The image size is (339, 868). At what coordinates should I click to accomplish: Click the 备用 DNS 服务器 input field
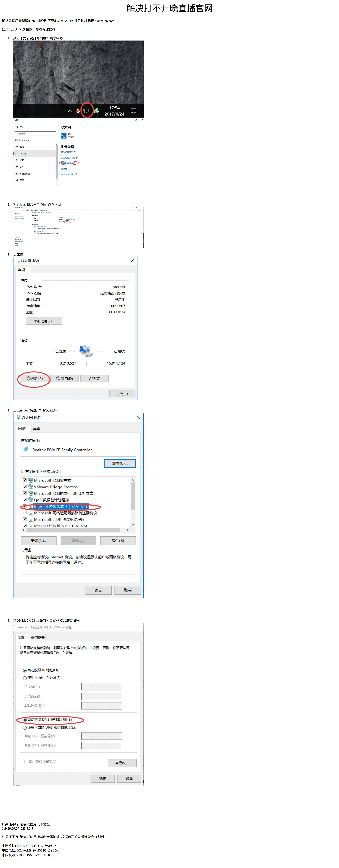click(102, 745)
